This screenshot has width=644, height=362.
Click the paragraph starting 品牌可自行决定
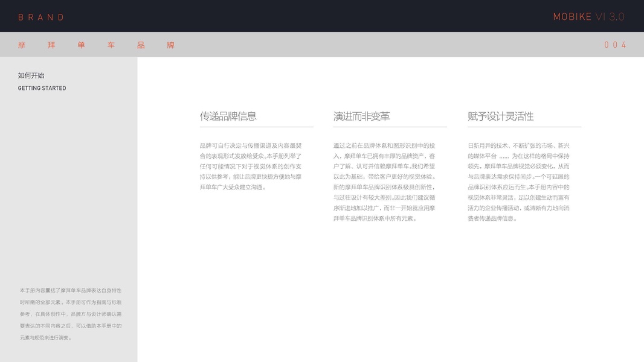(x=251, y=166)
